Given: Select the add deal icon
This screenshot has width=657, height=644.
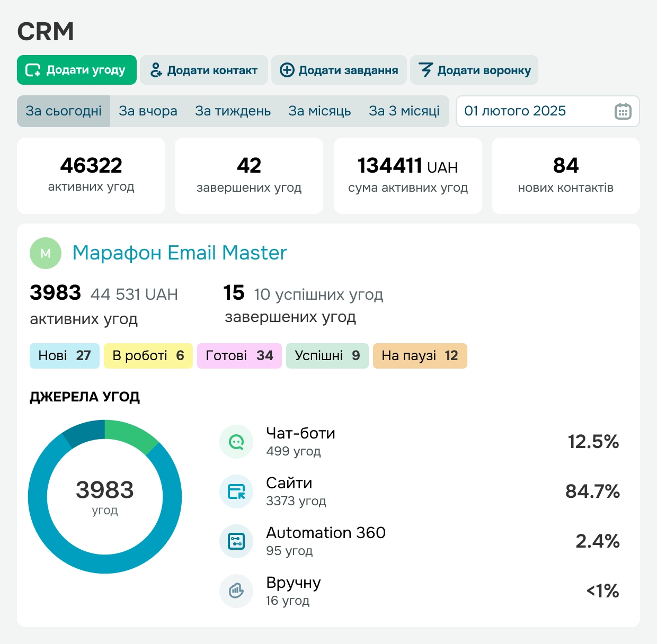Looking at the screenshot, I should (33, 69).
